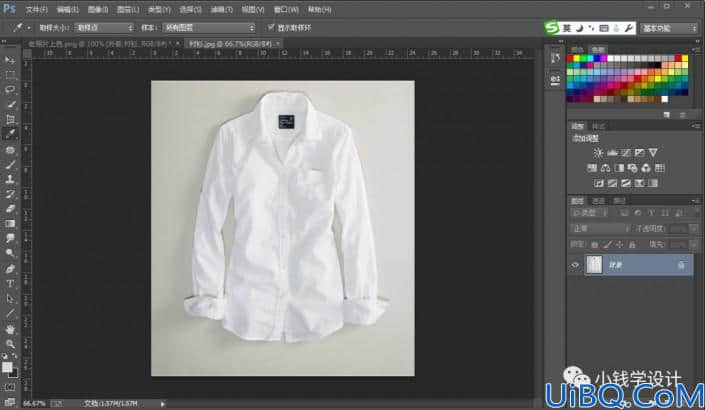Open the workspace switcher button
Viewport: 705px width, 410px height.
(669, 28)
